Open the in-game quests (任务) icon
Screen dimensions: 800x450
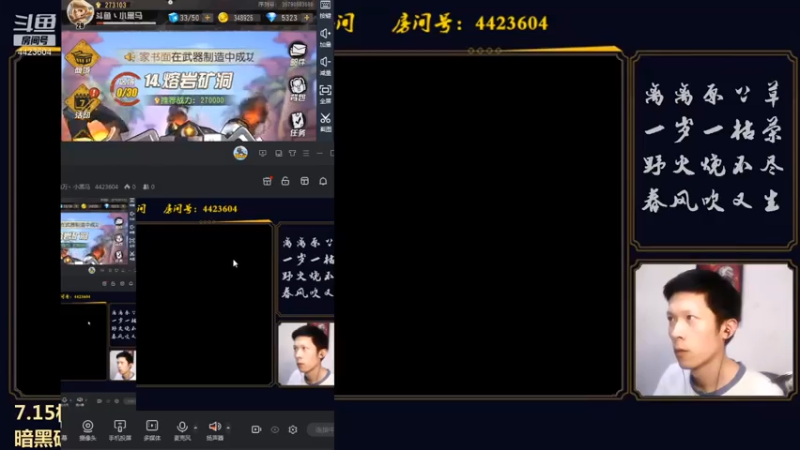click(297, 124)
